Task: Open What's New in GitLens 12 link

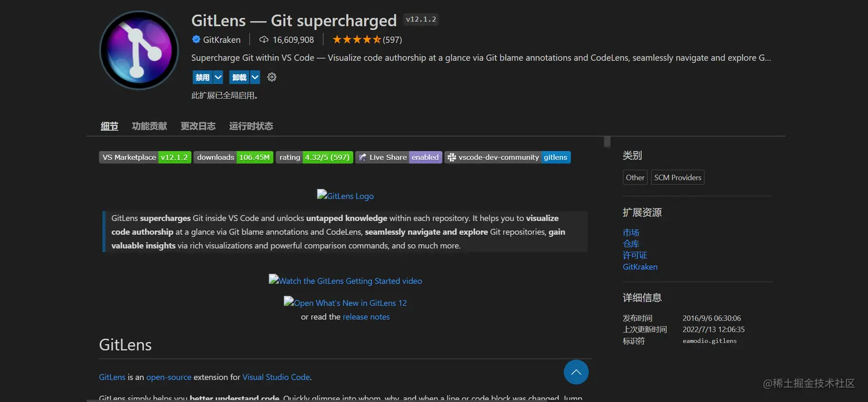Action: [345, 303]
